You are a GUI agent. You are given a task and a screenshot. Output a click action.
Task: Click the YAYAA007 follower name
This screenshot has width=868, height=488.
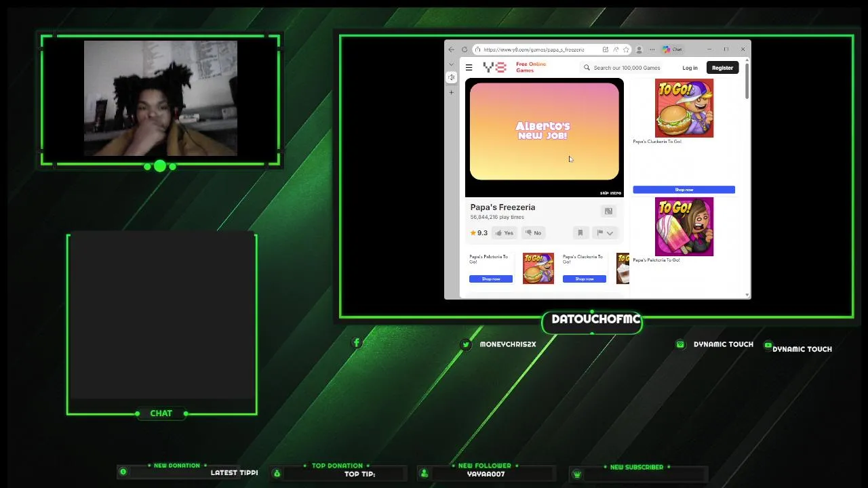(486, 474)
